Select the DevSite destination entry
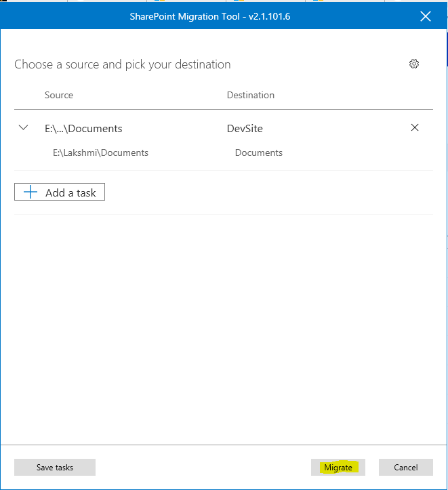Image resolution: width=448 pixels, height=490 pixels. coord(245,129)
